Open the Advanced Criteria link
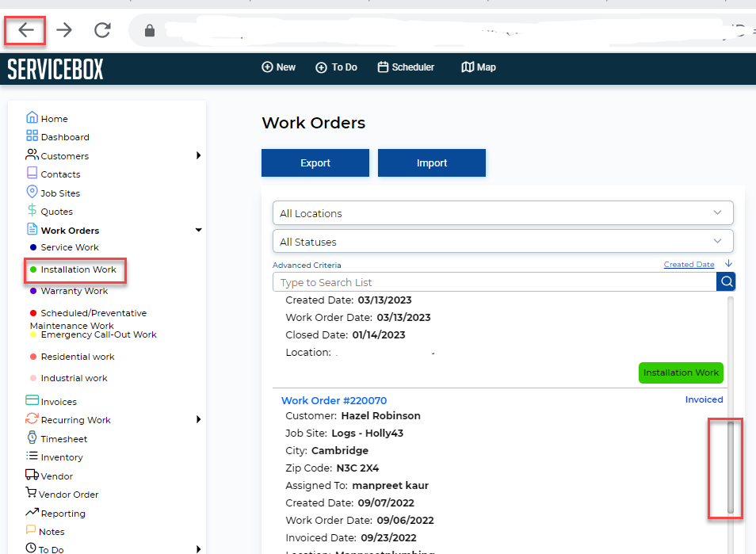Screen dimensions: 756x554 307,266
